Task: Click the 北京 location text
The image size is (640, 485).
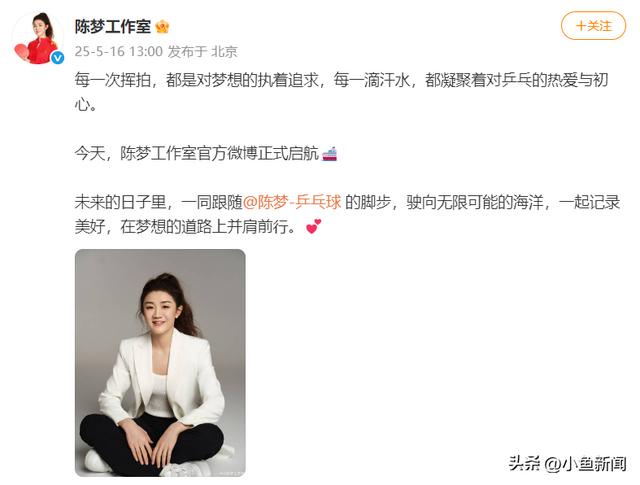Action: [224, 51]
